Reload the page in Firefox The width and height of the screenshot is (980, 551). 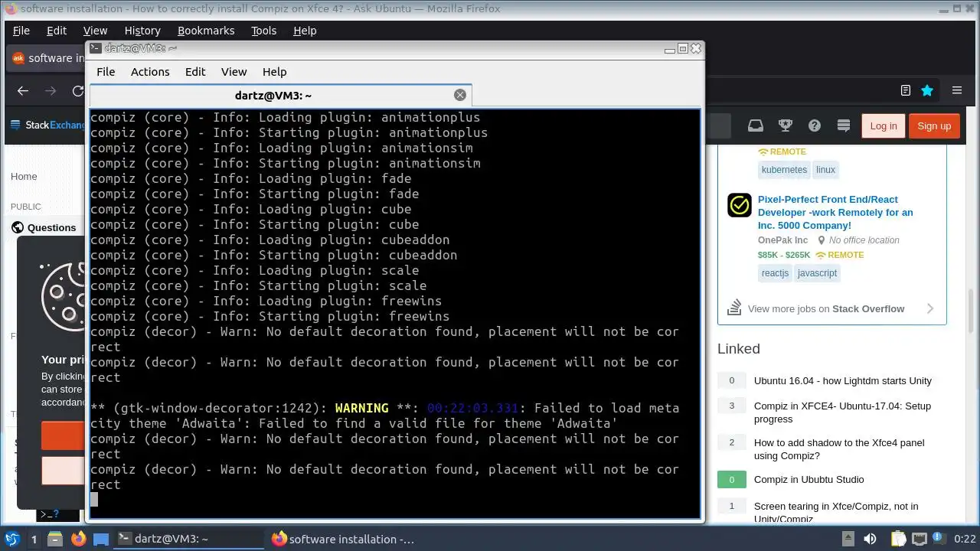click(x=77, y=90)
